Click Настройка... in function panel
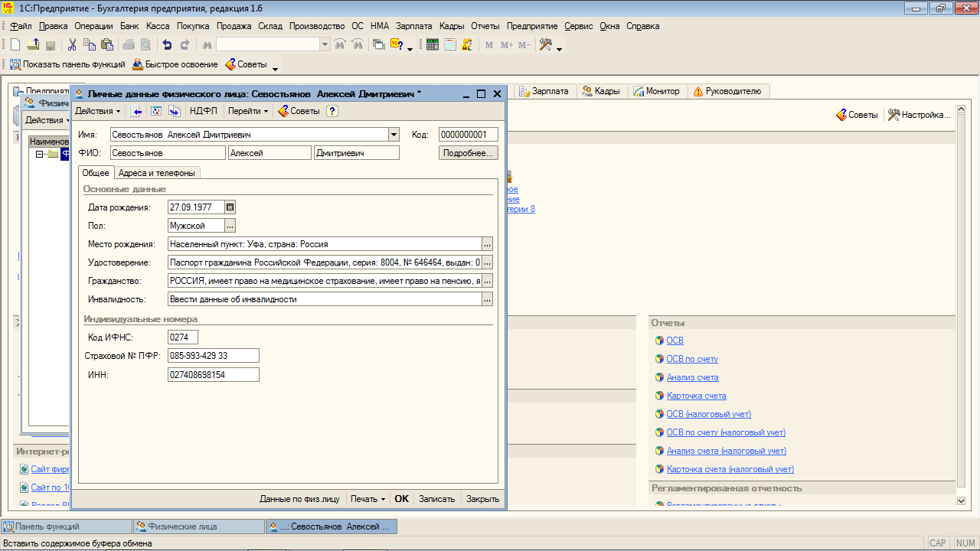The width and height of the screenshot is (980, 551). click(920, 115)
